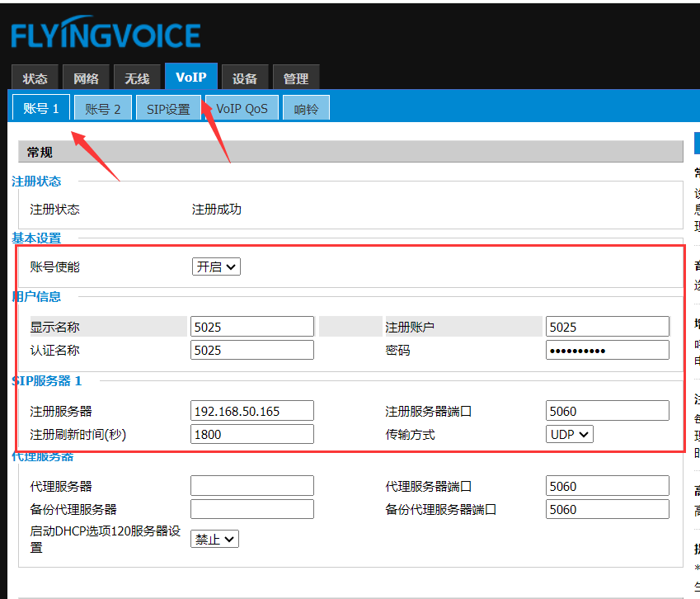Open the VoIP QoS sub-tab

242,109
